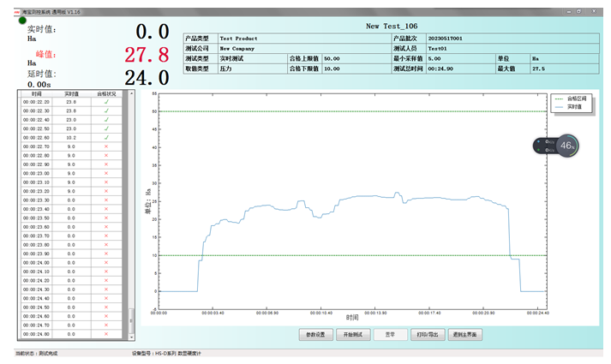This screenshot has height=364, width=611.
Task: Click the 参数设置 parameter settings button
Action: tap(315, 334)
